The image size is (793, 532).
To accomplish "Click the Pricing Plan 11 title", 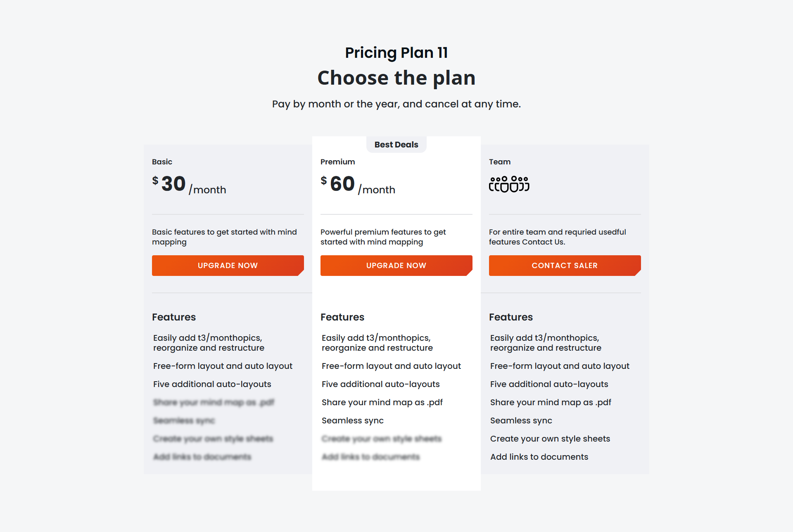I will coord(396,52).
